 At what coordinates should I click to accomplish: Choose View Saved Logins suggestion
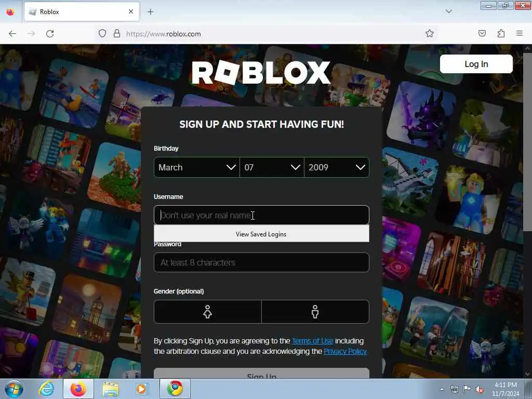(x=261, y=234)
